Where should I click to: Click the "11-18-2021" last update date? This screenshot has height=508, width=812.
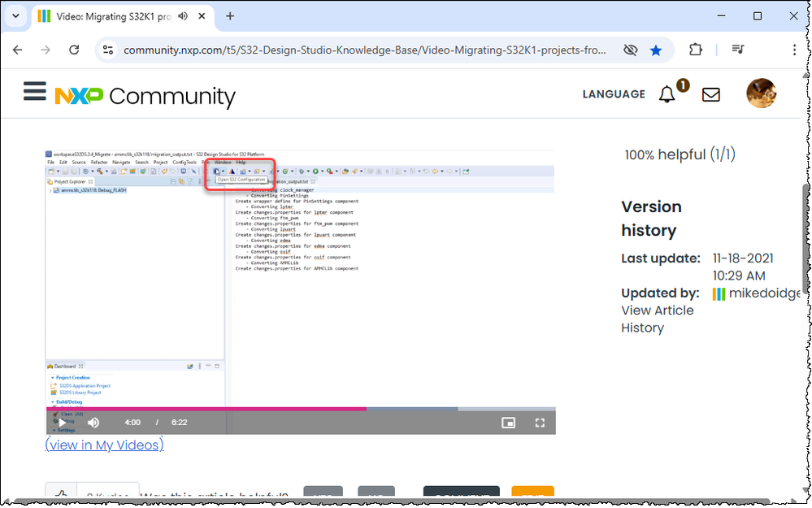[743, 258]
